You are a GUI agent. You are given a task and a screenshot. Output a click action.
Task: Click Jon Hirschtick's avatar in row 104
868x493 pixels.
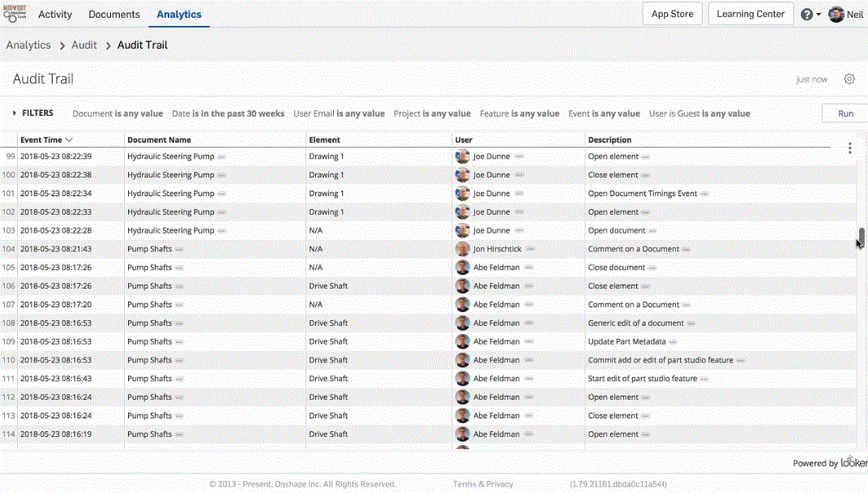463,249
